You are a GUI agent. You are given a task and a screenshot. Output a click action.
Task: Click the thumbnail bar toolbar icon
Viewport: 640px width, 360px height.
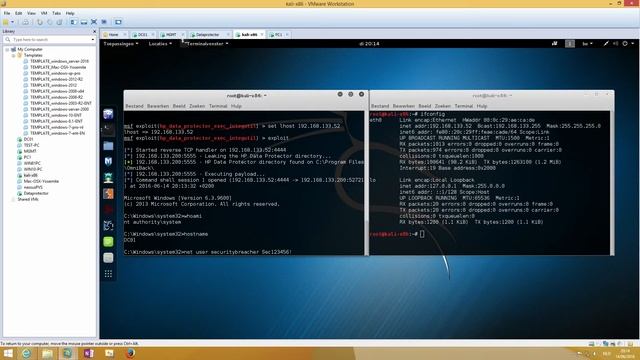pyautogui.click(x=84, y=22)
